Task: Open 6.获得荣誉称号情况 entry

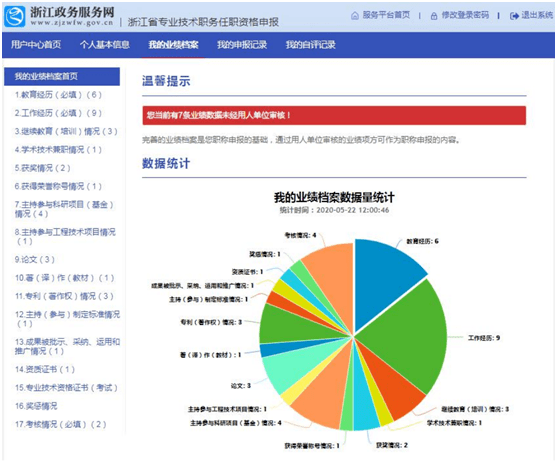Action: [58, 186]
